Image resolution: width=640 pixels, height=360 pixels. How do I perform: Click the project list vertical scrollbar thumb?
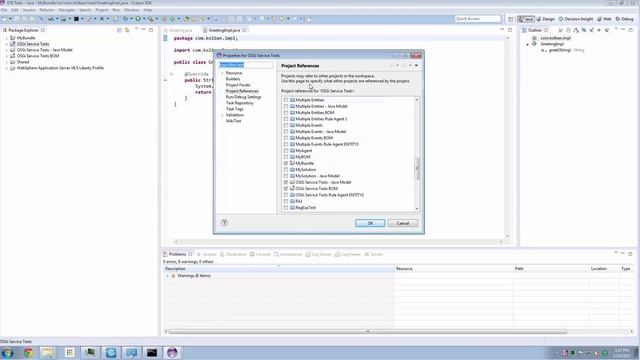pos(417,168)
